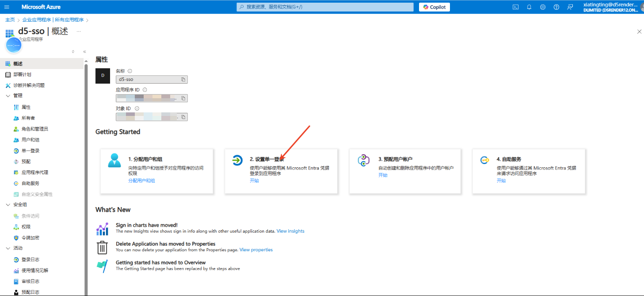Collapse the 活动 section
The height and width of the screenshot is (296, 644).
click(x=8, y=248)
